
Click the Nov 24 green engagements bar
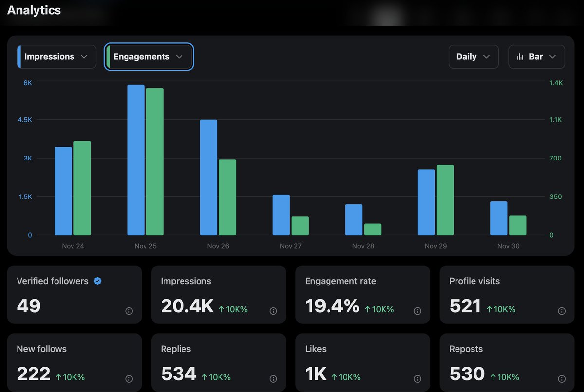click(82, 188)
